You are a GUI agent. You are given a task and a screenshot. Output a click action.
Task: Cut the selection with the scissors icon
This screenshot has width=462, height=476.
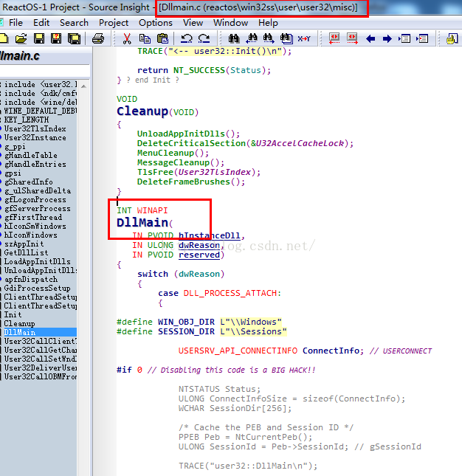(127, 38)
